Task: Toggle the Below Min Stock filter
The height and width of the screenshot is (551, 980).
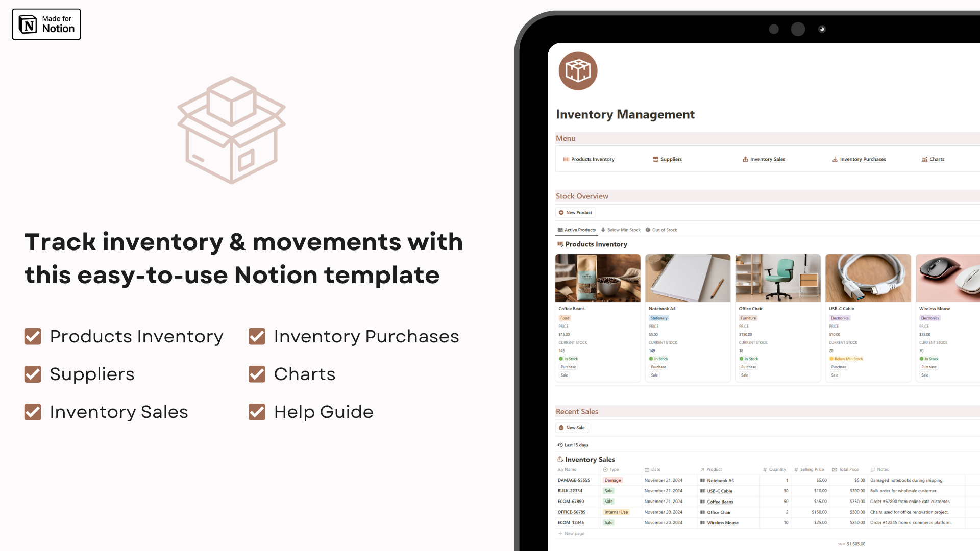Action: tap(620, 230)
